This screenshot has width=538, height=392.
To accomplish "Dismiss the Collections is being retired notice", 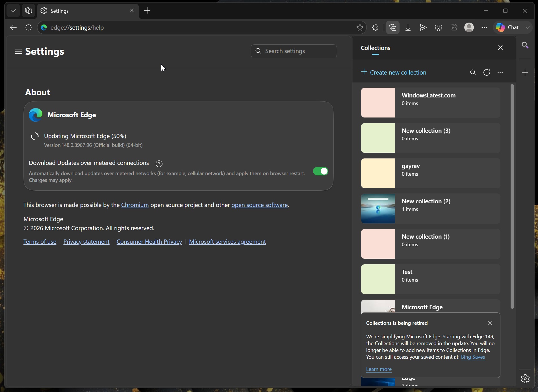I will tap(490, 323).
